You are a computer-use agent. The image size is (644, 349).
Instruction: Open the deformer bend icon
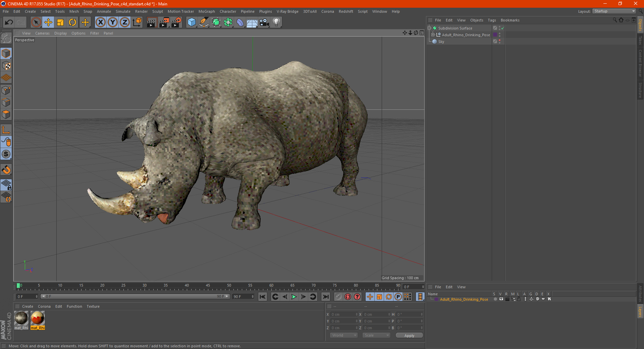pyautogui.click(x=240, y=22)
